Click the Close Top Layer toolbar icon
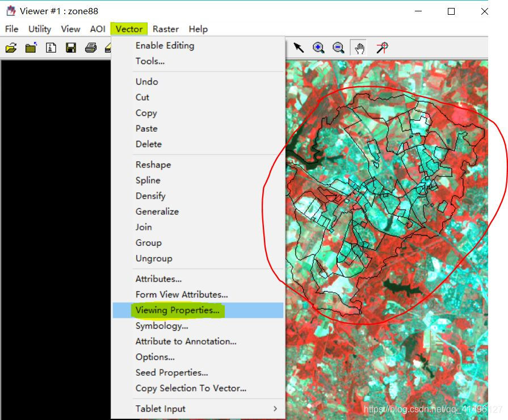 [31, 48]
